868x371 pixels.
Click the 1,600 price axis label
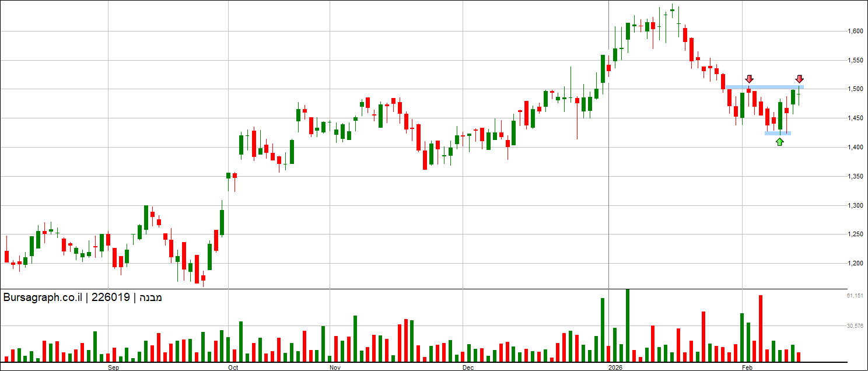click(x=855, y=31)
